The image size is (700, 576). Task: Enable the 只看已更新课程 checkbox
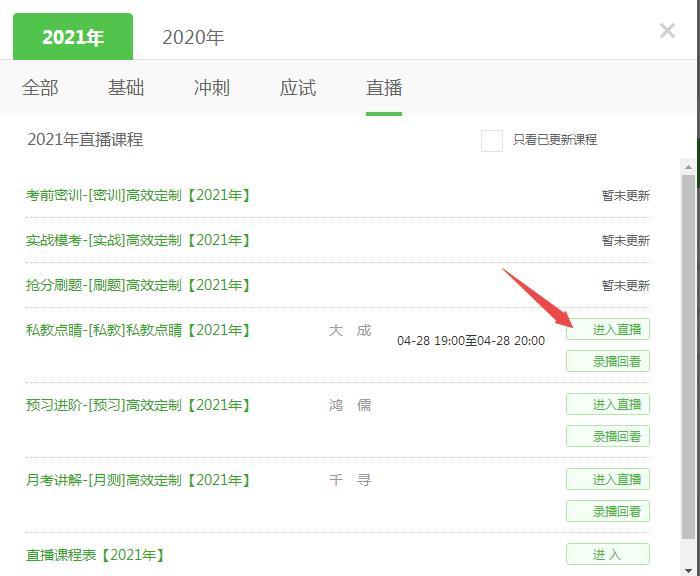491,140
